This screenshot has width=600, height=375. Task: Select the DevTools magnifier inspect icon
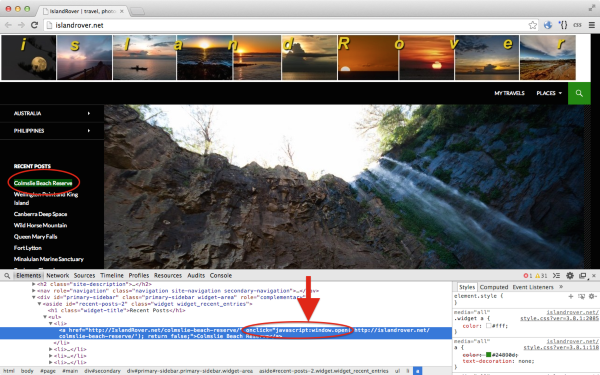click(7, 276)
